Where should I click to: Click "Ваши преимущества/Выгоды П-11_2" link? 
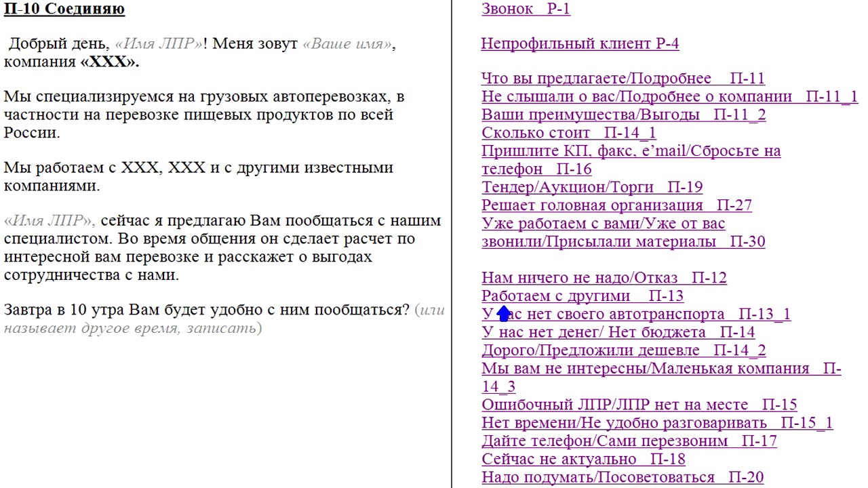pyautogui.click(x=624, y=115)
